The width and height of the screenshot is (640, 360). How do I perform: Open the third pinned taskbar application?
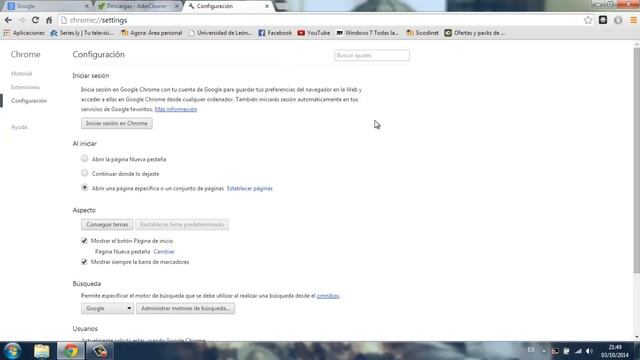[x=100, y=351]
